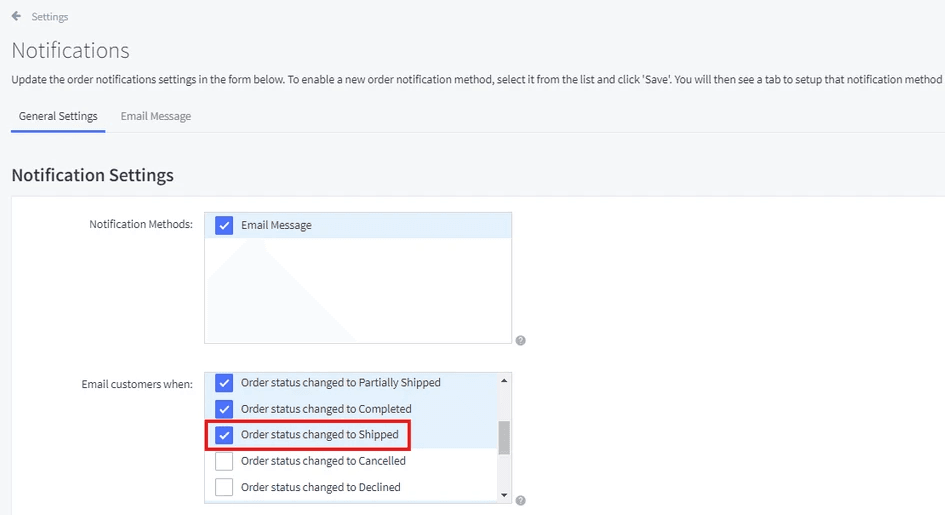The width and height of the screenshot is (945, 515).
Task: Enable Order status changed to Declined
Action: pos(224,487)
